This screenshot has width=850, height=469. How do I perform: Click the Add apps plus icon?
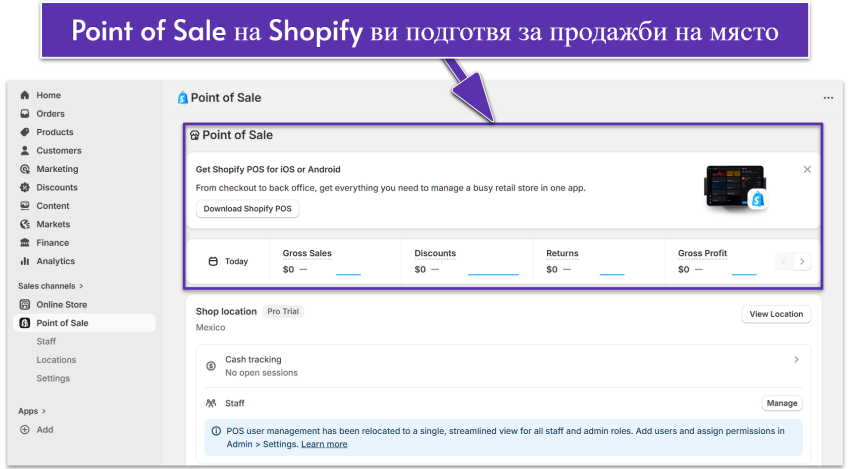tap(24, 430)
